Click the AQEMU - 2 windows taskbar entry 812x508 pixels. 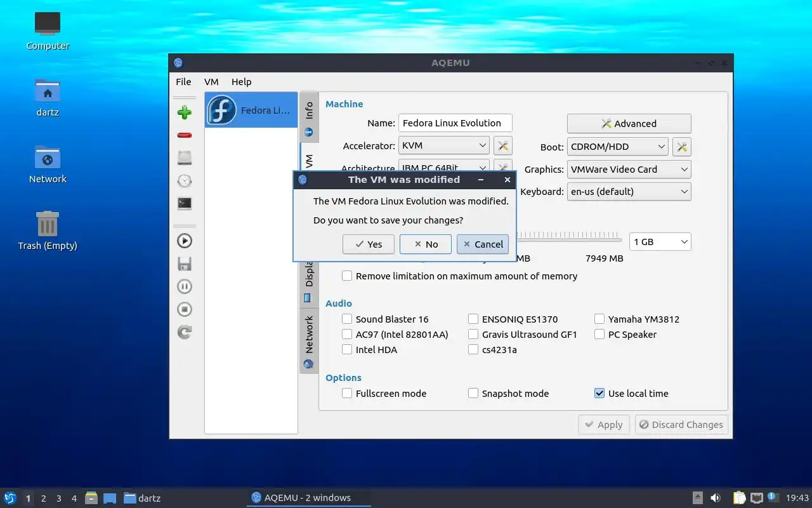(308, 498)
